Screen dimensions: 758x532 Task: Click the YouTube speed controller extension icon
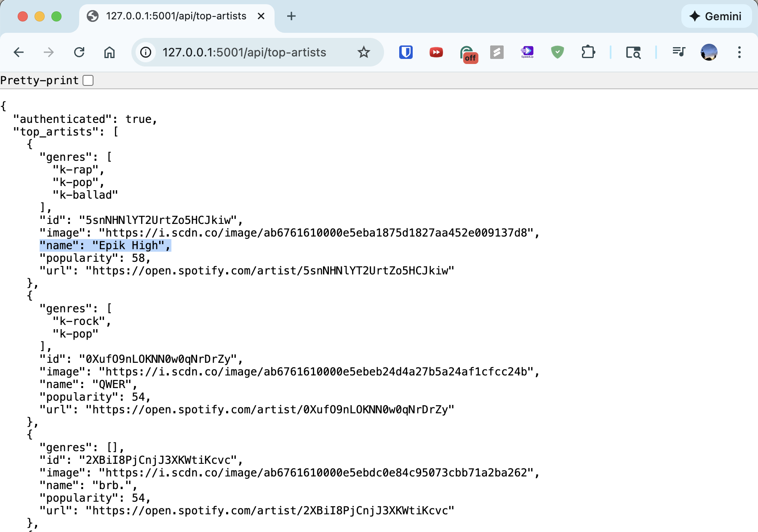436,52
